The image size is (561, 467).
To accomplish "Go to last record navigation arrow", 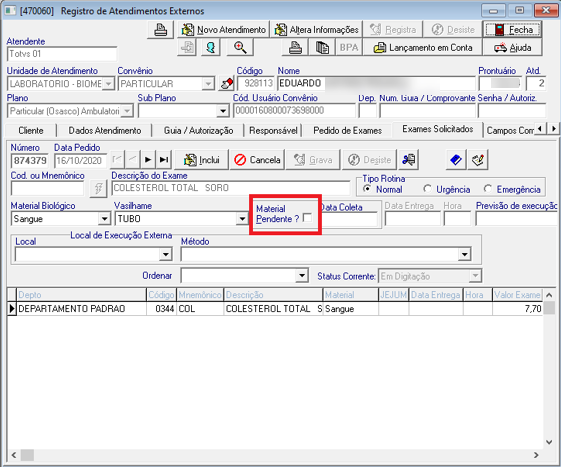I will pos(164,160).
